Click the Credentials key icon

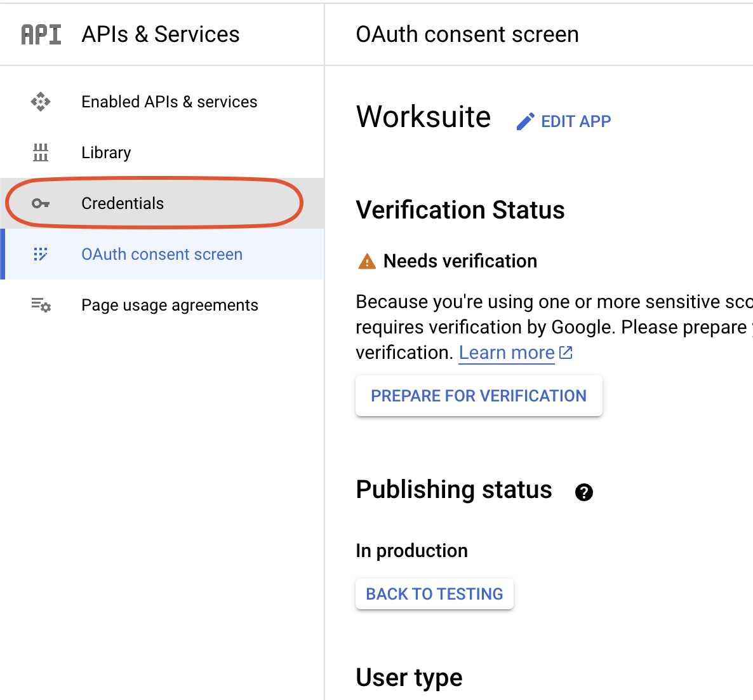(41, 204)
